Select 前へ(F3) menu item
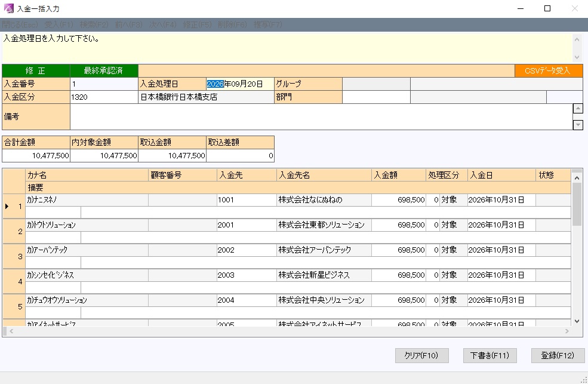Viewport: 588px width, 384px height. tap(128, 24)
